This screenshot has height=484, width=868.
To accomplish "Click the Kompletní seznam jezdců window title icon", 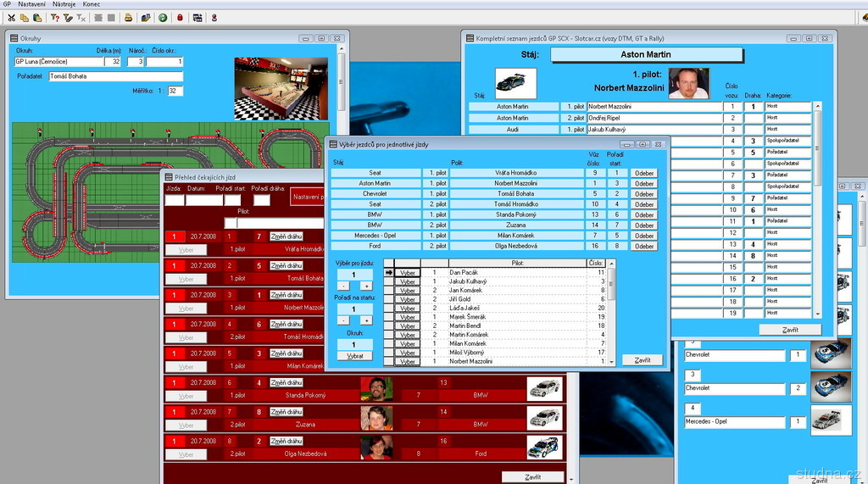I will click(470, 38).
